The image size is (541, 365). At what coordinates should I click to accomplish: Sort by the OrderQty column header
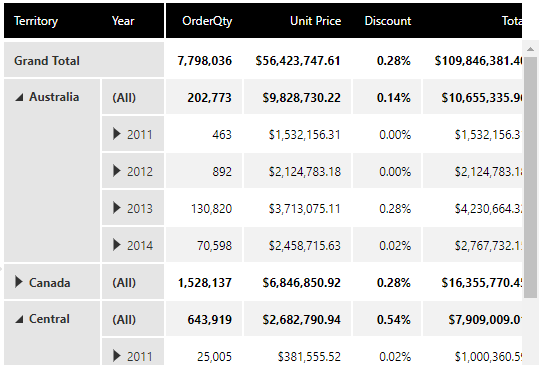207,21
